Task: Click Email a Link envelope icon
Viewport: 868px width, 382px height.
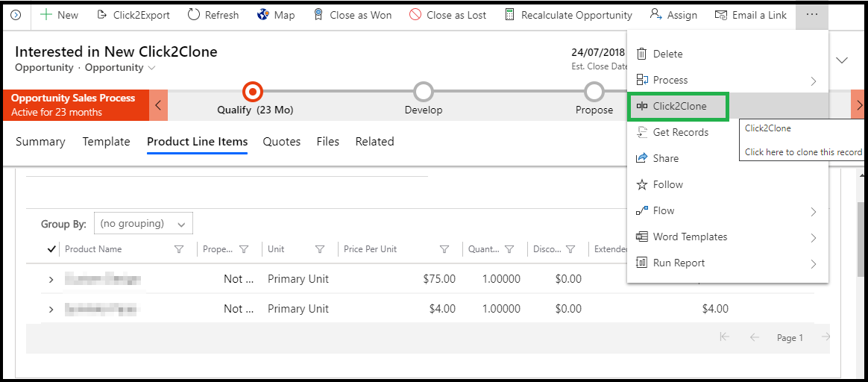Action: click(x=721, y=15)
